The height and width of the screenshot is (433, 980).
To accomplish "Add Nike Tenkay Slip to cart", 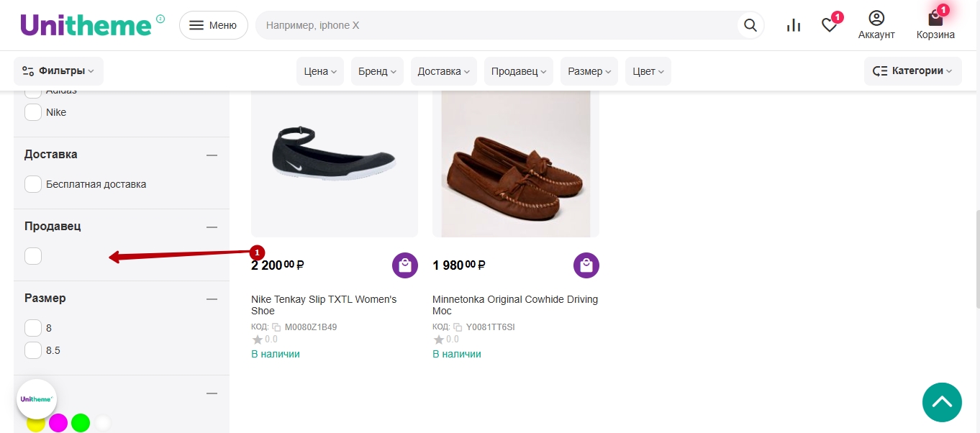I will [405, 265].
